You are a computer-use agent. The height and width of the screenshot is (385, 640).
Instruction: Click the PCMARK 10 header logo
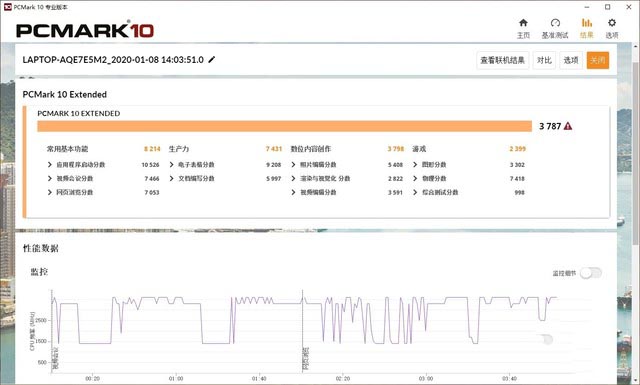85,31
